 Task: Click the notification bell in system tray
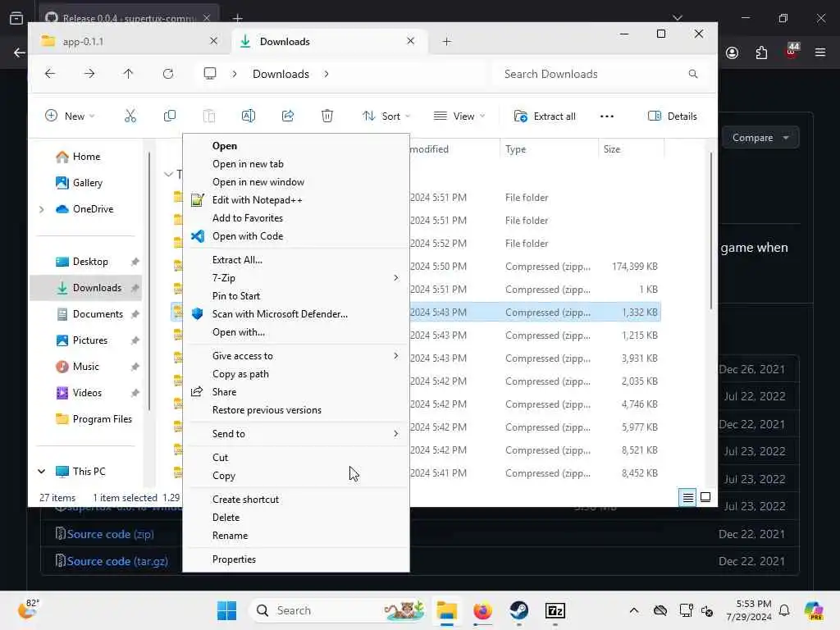[784, 610]
